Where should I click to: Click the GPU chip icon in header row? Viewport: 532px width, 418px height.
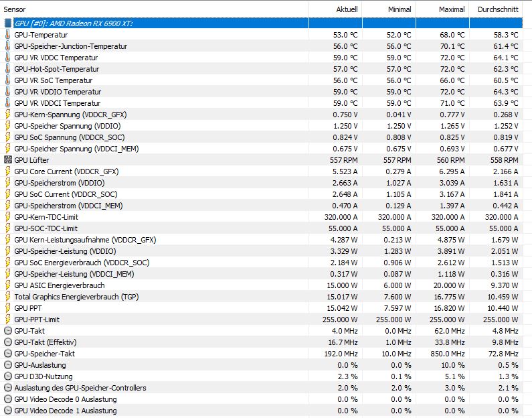8,23
